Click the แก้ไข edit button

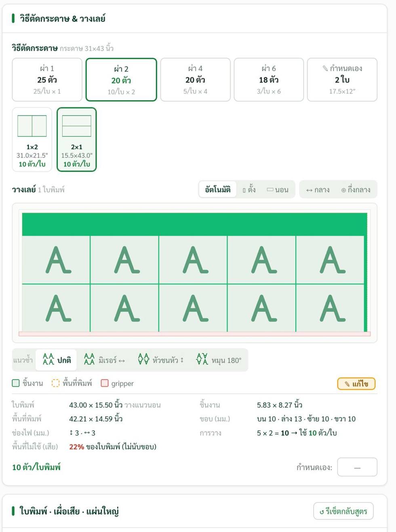tap(356, 384)
